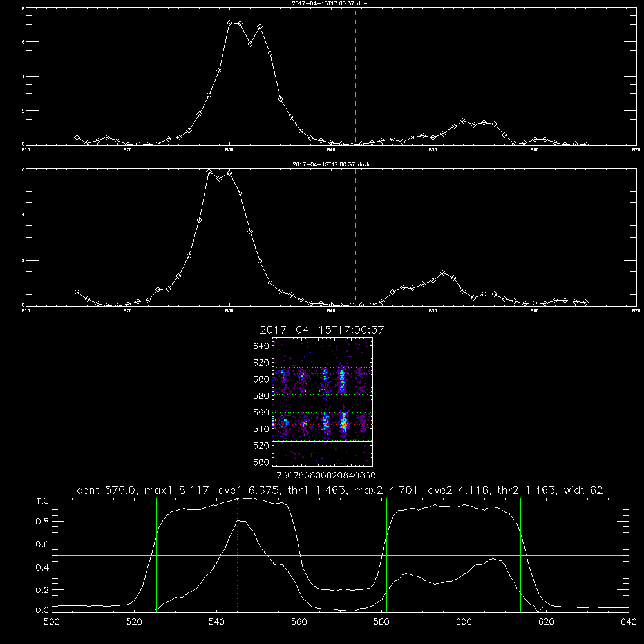The height and width of the screenshot is (644, 644).
Task: Click the 540 label on spectrogram y-axis
Action: (x=261, y=429)
